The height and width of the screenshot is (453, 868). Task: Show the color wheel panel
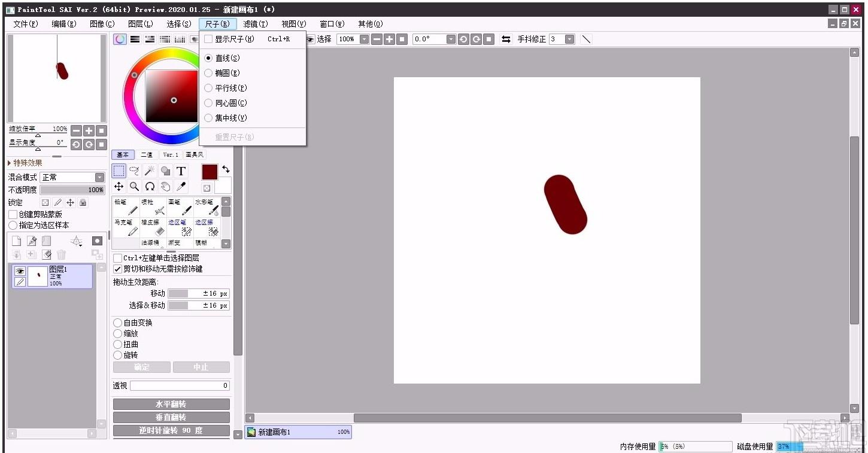120,39
